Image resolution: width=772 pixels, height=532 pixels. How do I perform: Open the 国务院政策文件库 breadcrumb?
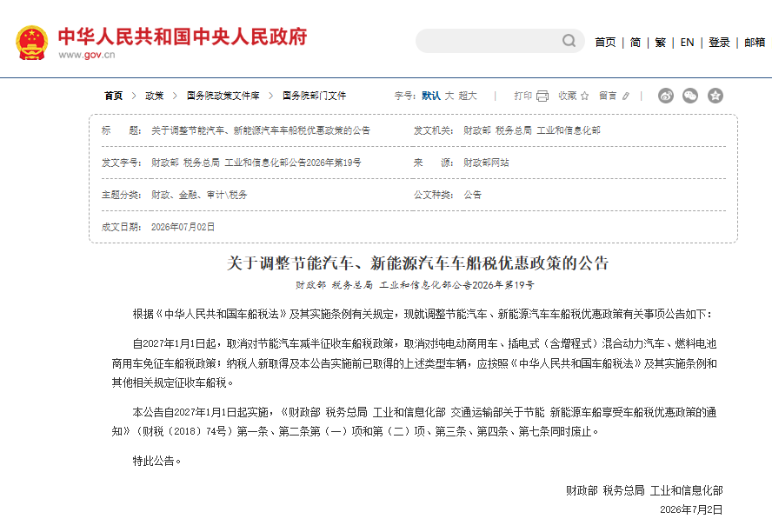(223, 96)
